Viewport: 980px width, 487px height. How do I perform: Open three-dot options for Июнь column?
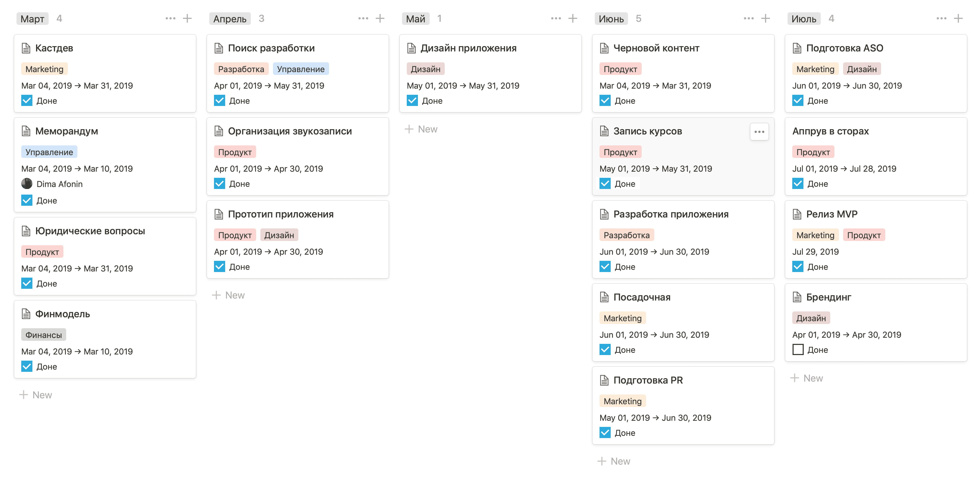748,18
